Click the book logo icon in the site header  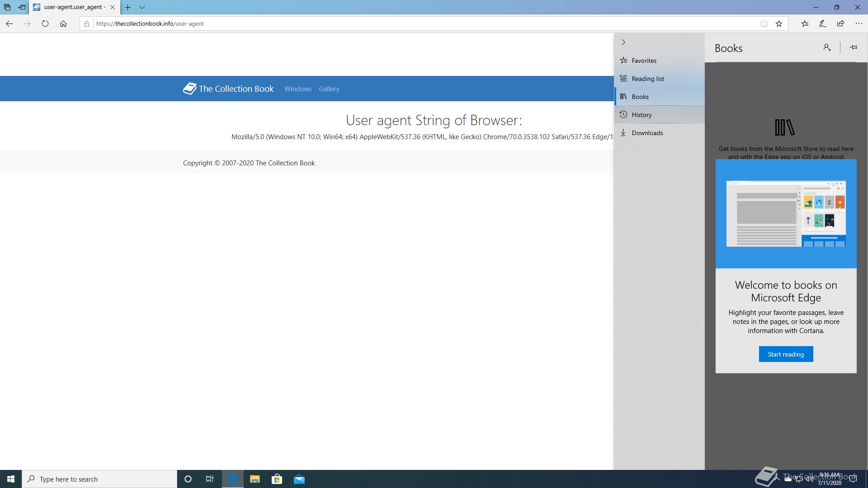point(189,89)
